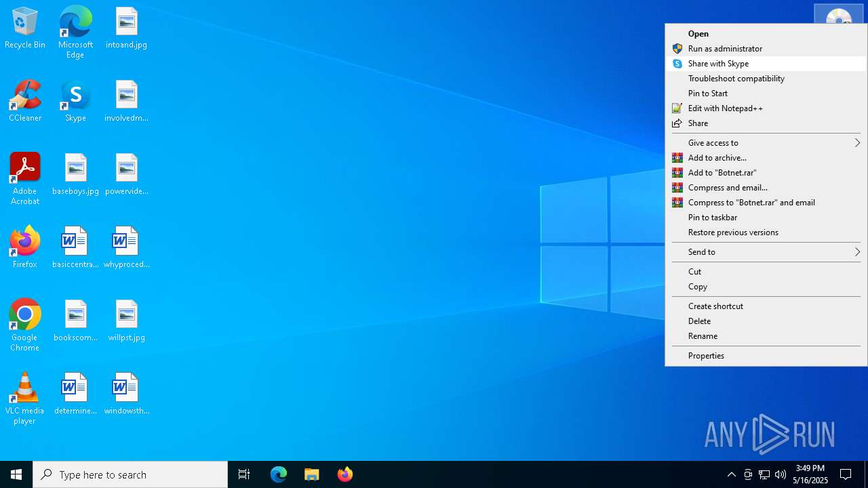Select the whyproced... Word document icon
868x488 pixels.
click(x=126, y=248)
